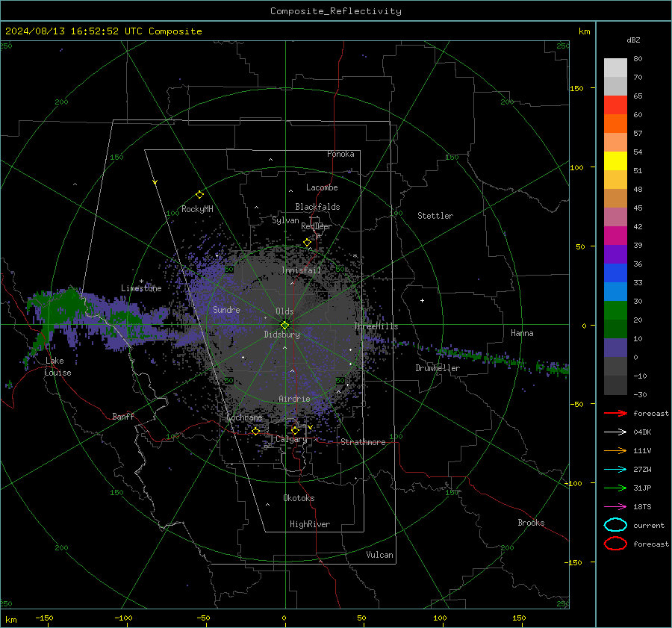Select the orange 111V arrow icon
672x628 pixels.
pyautogui.click(x=615, y=450)
